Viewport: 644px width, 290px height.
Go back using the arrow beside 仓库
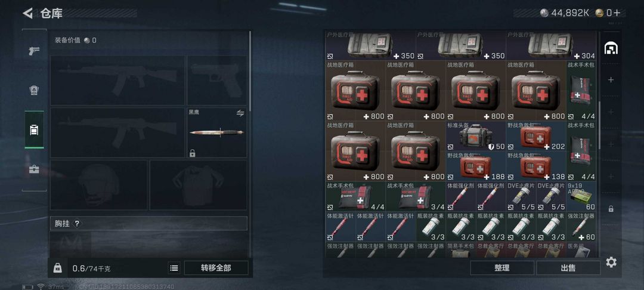(x=27, y=13)
